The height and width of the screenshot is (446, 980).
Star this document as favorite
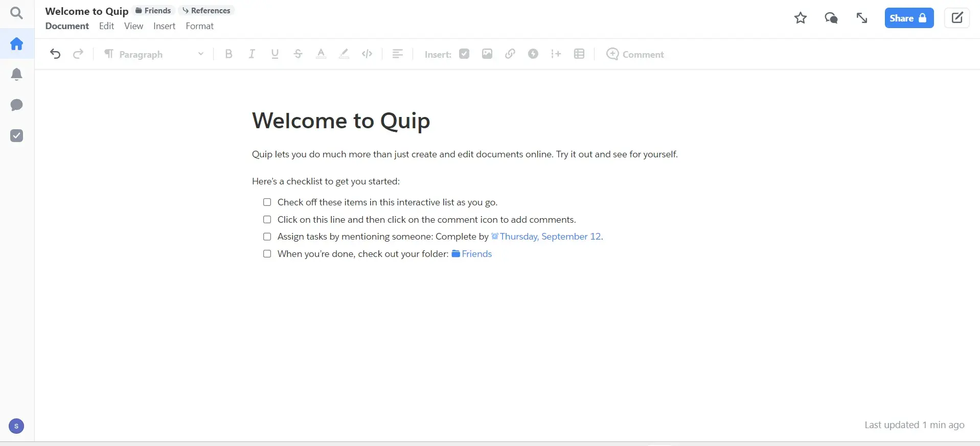(801, 18)
